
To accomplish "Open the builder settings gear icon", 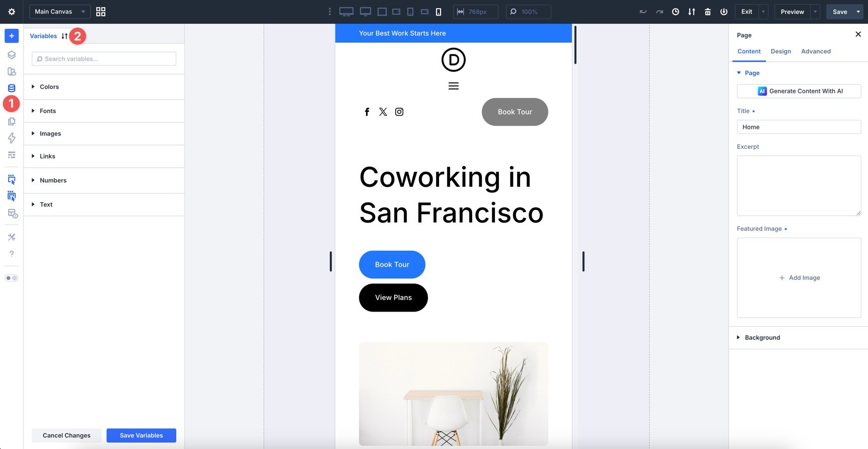I will click(x=12, y=12).
